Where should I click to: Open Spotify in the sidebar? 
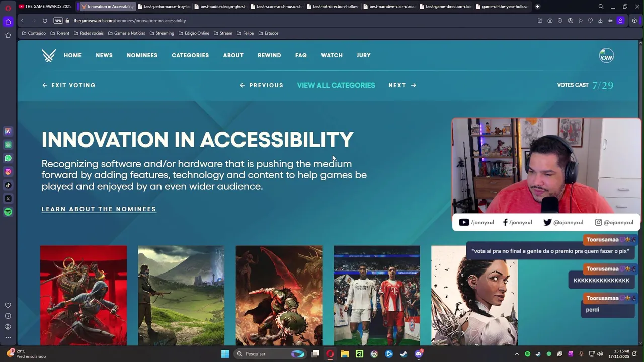pyautogui.click(x=8, y=212)
